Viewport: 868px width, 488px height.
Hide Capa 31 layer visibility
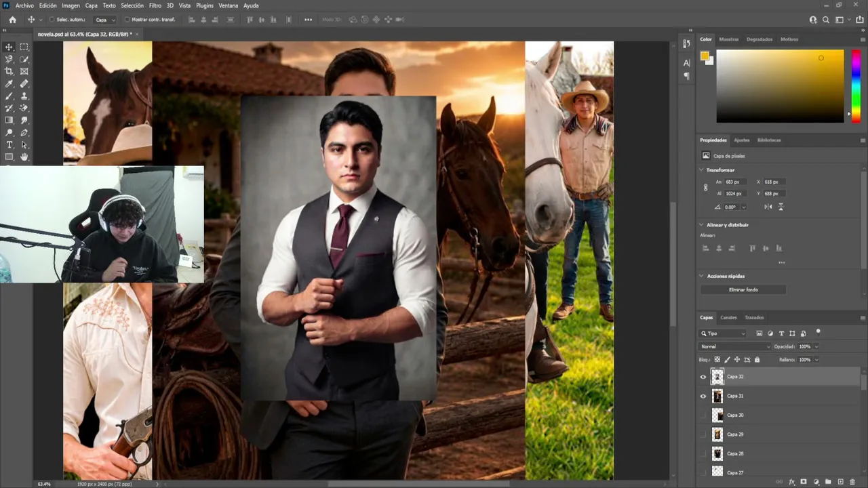(703, 396)
